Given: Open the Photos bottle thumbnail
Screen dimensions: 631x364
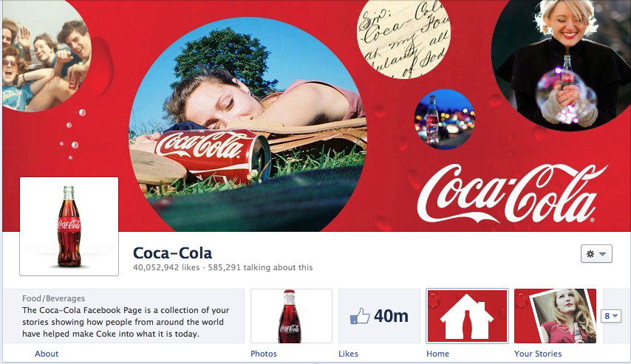Looking at the screenshot, I should click(291, 316).
